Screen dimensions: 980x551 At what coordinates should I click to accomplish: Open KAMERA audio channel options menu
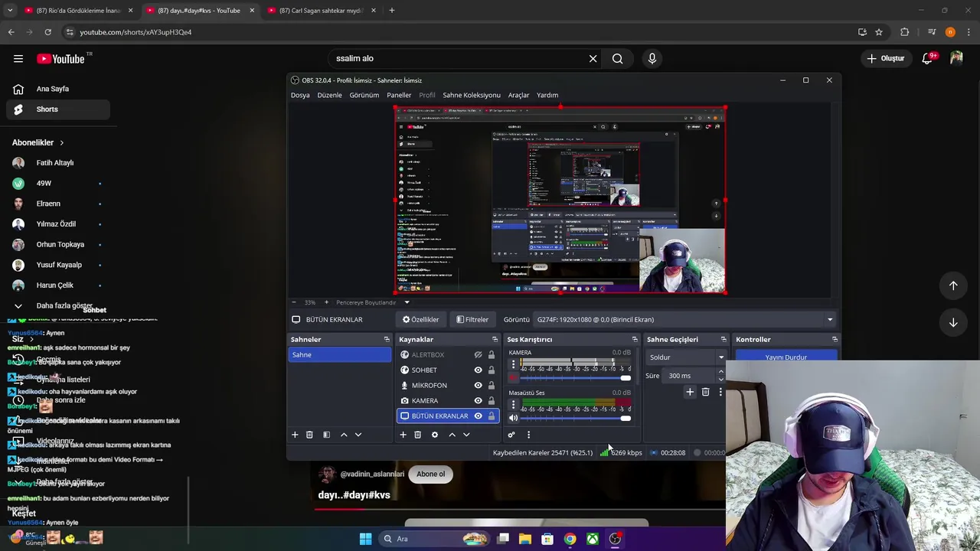[x=513, y=364]
